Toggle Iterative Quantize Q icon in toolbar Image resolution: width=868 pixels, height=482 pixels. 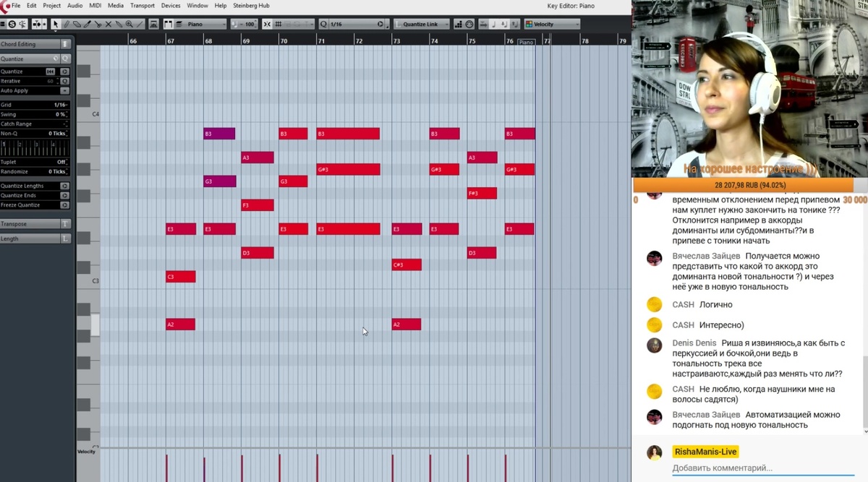(324, 24)
